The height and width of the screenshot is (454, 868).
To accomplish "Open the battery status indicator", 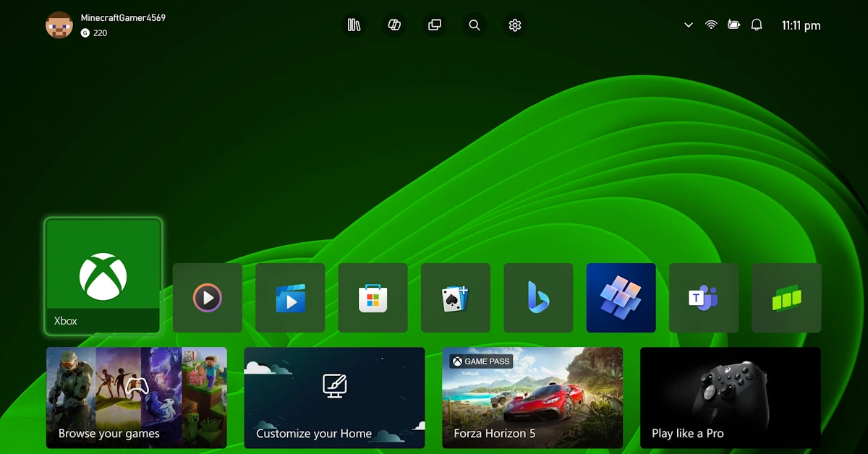I will [x=733, y=25].
